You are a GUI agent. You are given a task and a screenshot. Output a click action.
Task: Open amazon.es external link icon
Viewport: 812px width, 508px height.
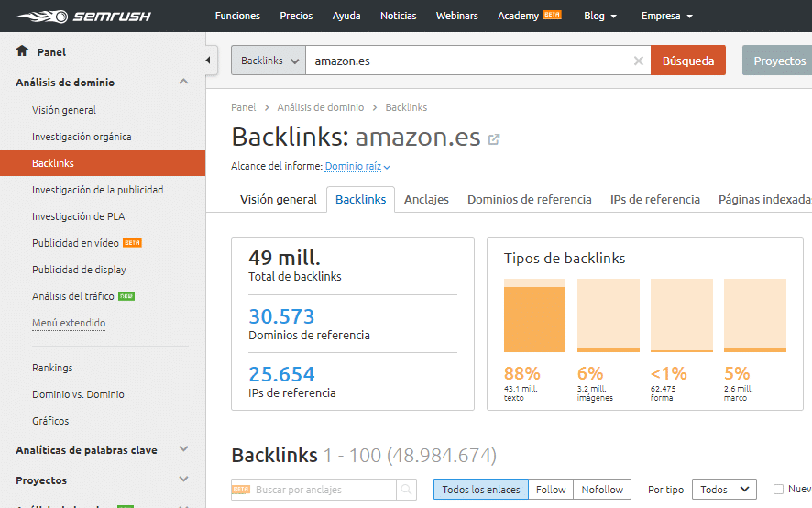[494, 139]
